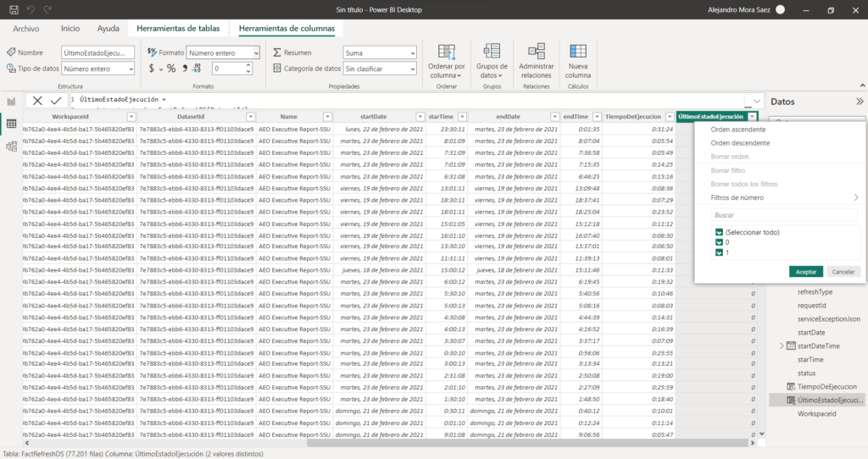Uncheck the 0 value filter checkbox
This screenshot has height=459, width=868.
click(719, 242)
